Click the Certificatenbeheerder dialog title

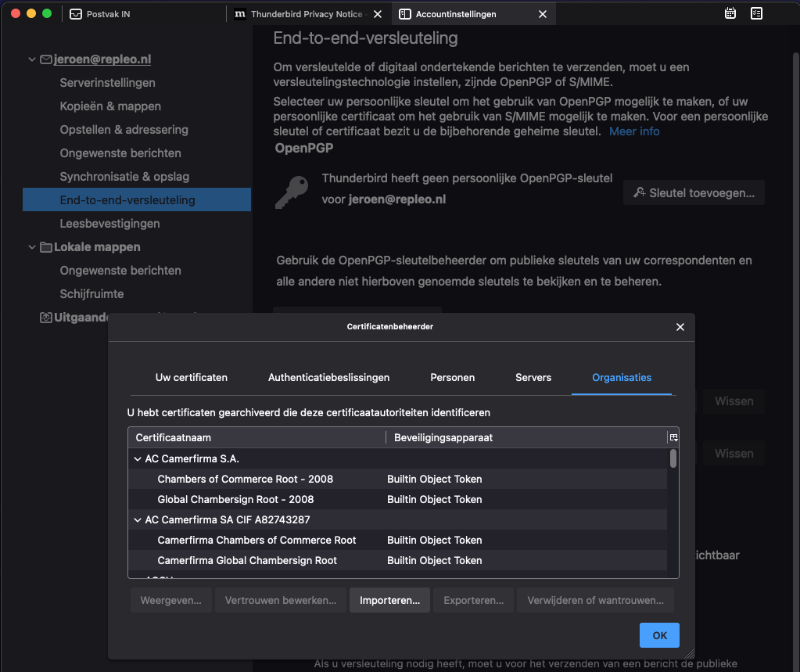tap(389, 326)
